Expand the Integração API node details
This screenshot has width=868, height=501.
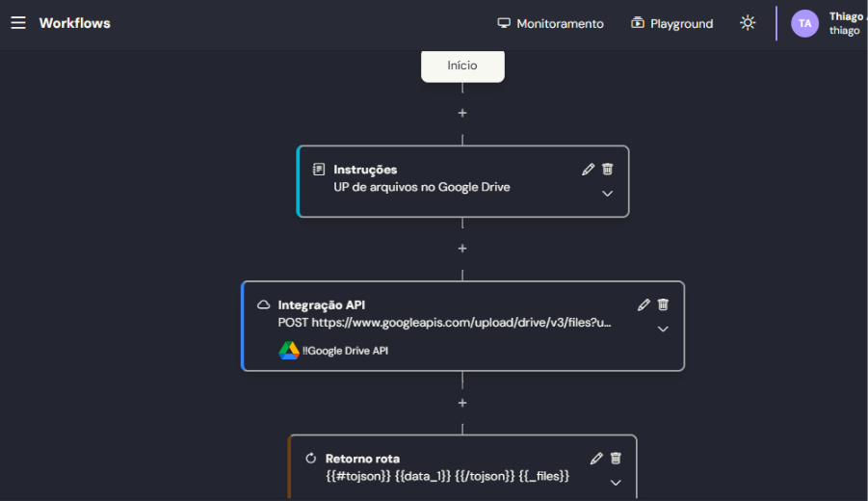(x=663, y=329)
